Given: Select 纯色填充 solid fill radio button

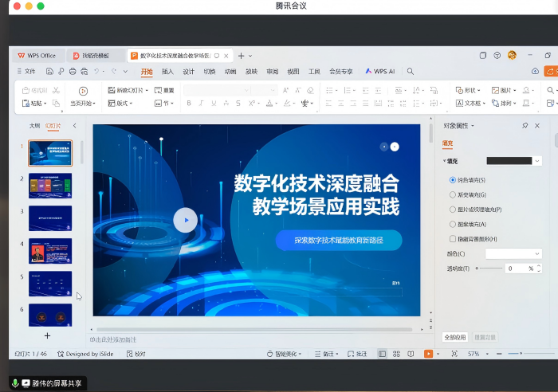Looking at the screenshot, I should [x=453, y=180].
